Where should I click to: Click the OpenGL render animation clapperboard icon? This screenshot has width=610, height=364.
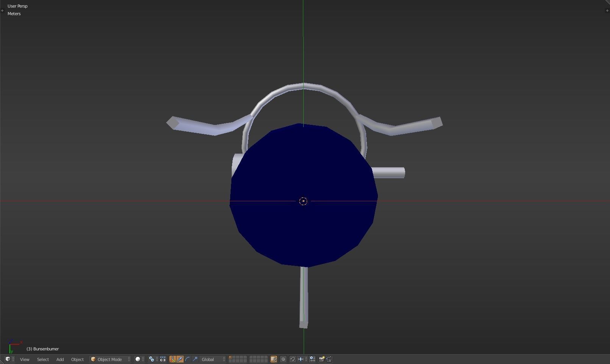coord(329,359)
